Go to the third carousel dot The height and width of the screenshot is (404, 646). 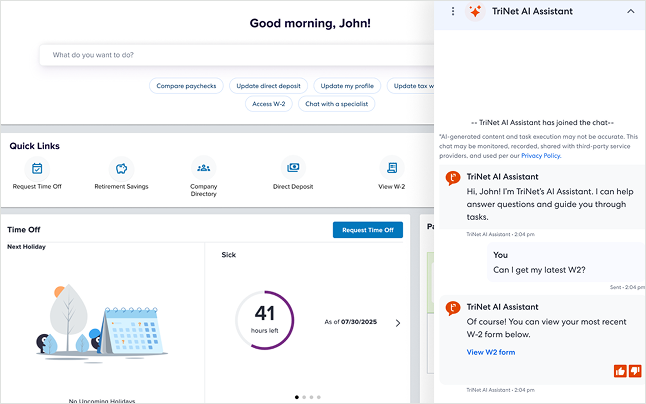311,397
